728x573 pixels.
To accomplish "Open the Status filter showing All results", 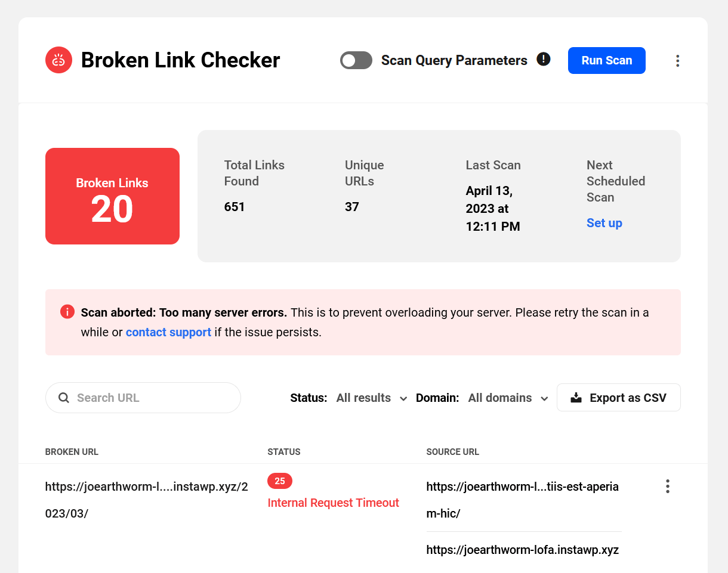I will [365, 398].
